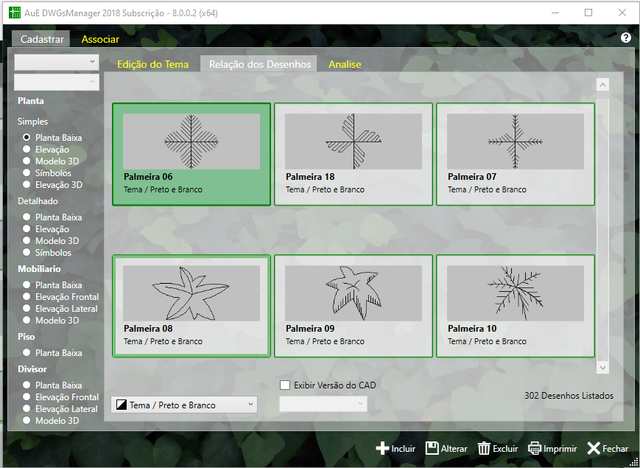Click the Excluir trash icon
The width and height of the screenshot is (640, 468).
pos(484,449)
